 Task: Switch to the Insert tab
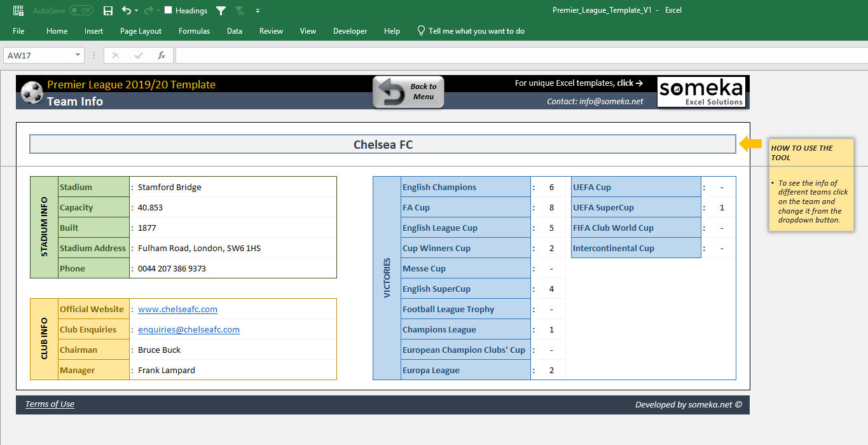pyautogui.click(x=93, y=31)
